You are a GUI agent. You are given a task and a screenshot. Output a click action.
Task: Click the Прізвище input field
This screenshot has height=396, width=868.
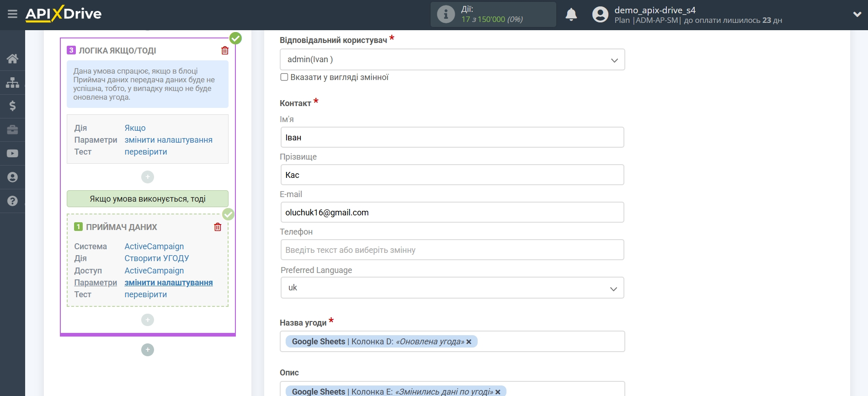pyautogui.click(x=452, y=175)
